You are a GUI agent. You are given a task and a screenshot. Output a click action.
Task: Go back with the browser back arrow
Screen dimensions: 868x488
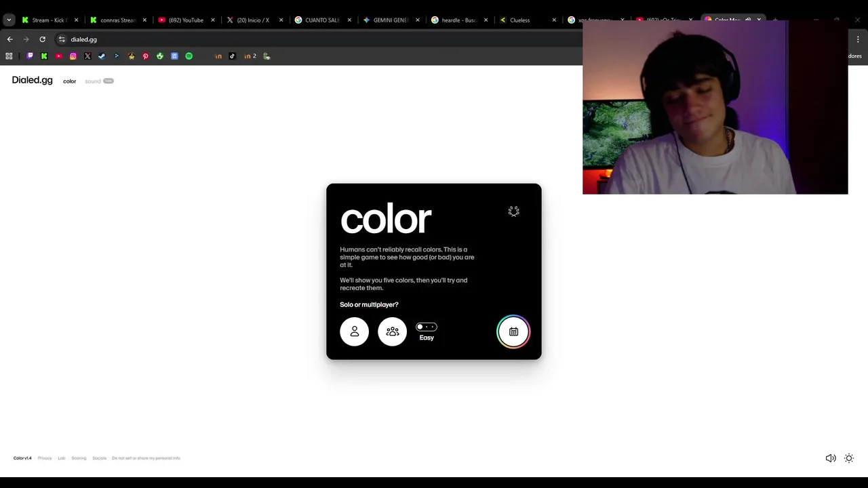(x=9, y=39)
